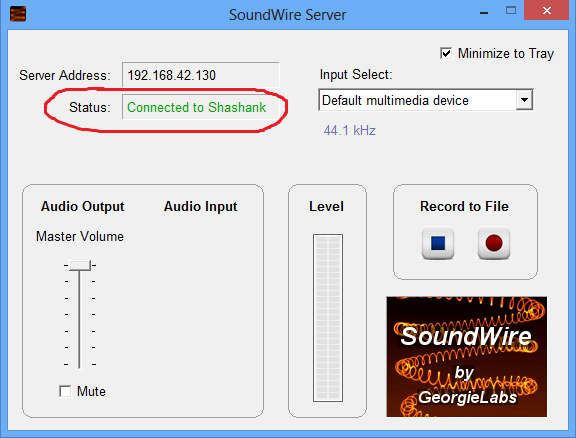
Task: Click the Server Address label
Action: [x=65, y=75]
